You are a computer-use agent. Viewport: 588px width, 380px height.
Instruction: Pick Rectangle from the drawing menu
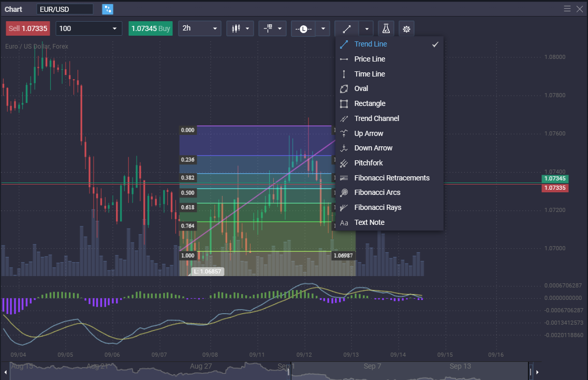(x=389, y=104)
